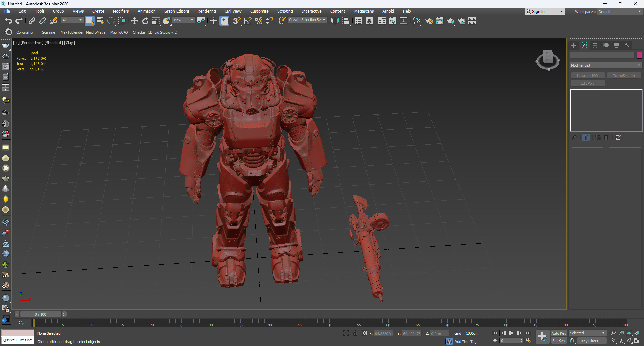
Task: Toggle Show End Result in modifier stack
Action: click(586, 138)
